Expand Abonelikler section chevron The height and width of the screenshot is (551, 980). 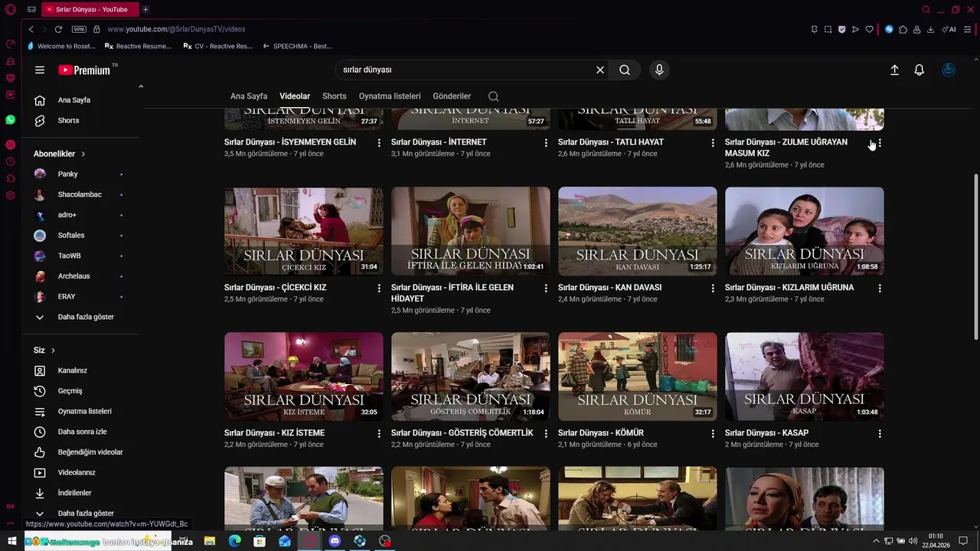(83, 154)
